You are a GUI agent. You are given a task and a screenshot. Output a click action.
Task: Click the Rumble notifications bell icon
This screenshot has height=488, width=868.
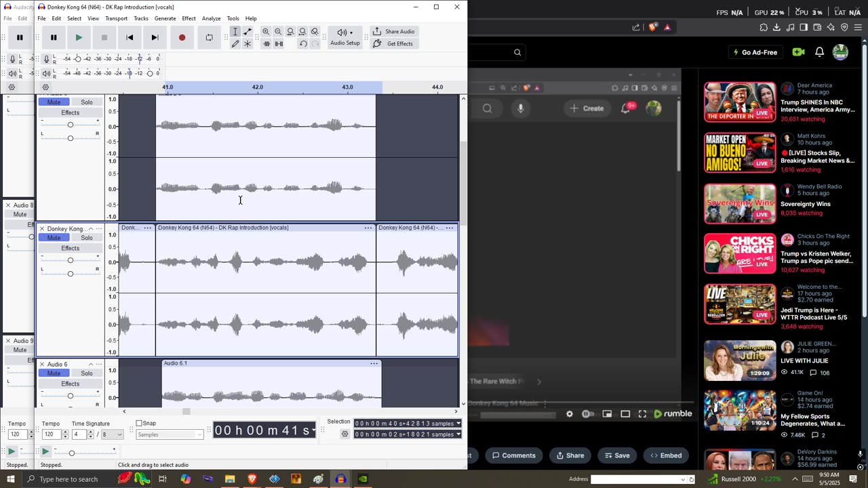[x=819, y=52]
